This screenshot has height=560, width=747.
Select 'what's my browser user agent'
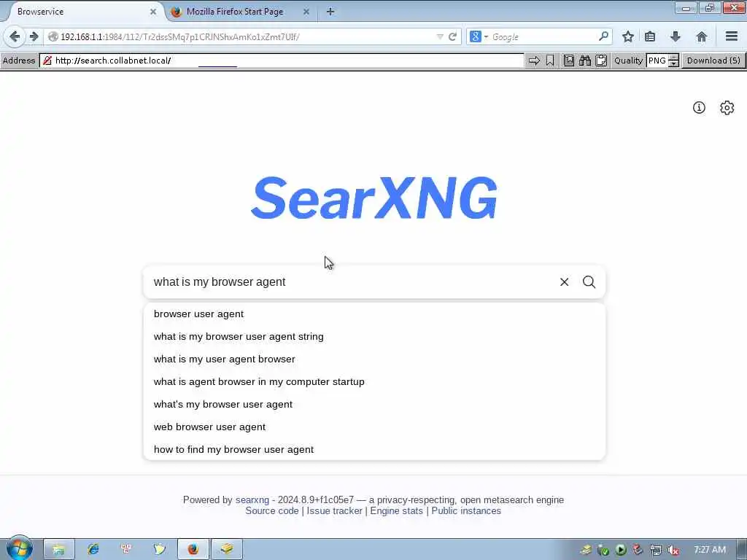tap(374, 404)
